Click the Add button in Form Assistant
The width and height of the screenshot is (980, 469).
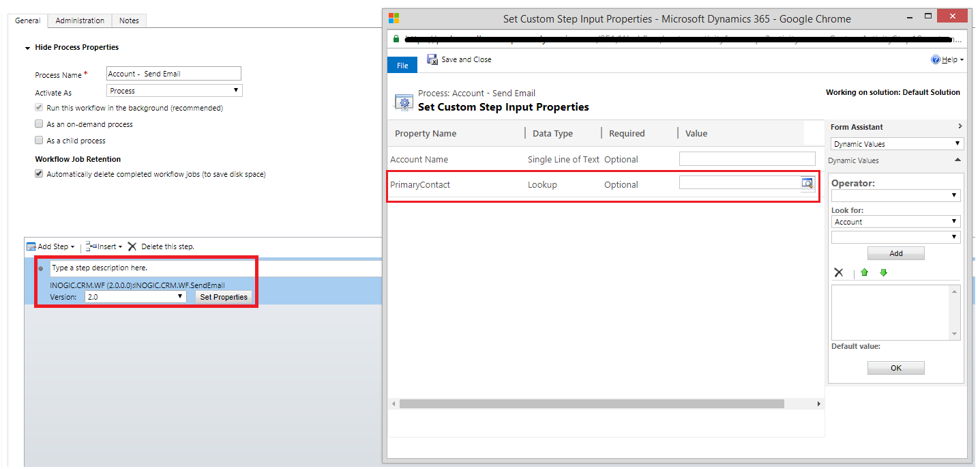point(896,253)
